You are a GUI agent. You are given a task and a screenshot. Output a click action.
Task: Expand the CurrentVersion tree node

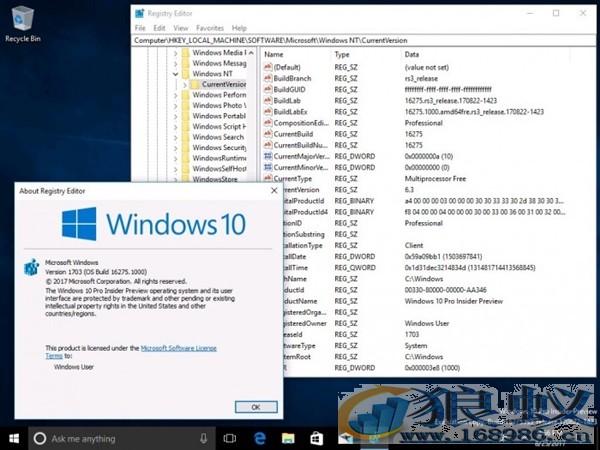click(x=184, y=85)
